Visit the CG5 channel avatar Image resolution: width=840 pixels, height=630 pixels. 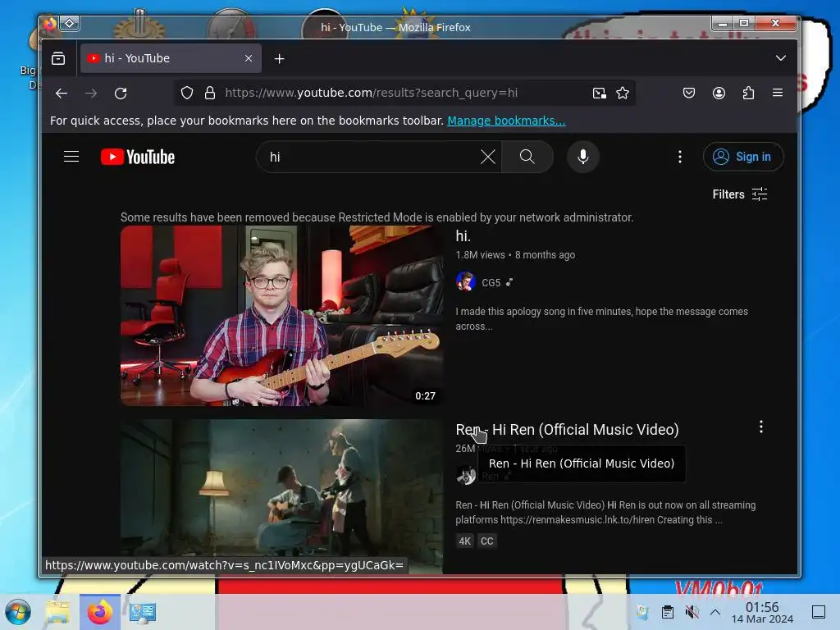tap(466, 281)
